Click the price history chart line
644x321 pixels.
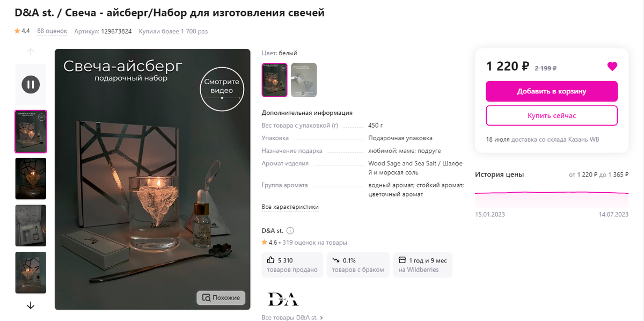coord(552,193)
